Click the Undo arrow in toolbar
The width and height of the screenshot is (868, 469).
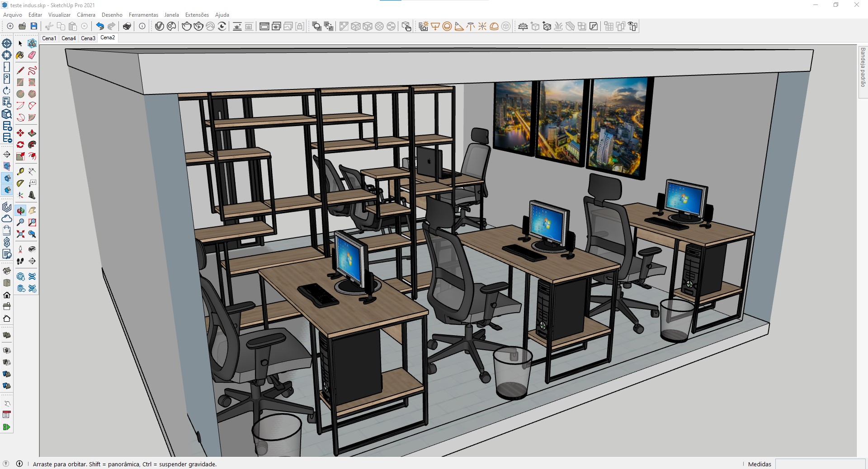pyautogui.click(x=100, y=26)
